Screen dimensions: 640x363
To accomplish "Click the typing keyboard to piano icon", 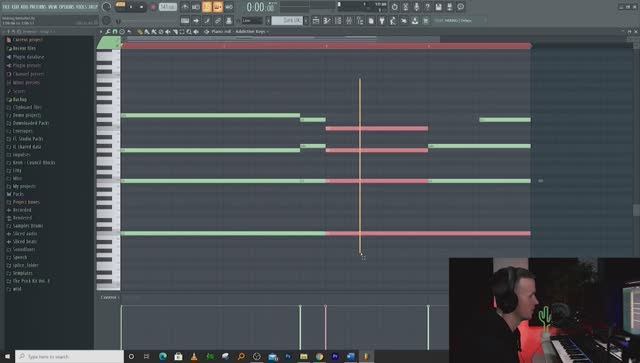I will click(185, 20).
